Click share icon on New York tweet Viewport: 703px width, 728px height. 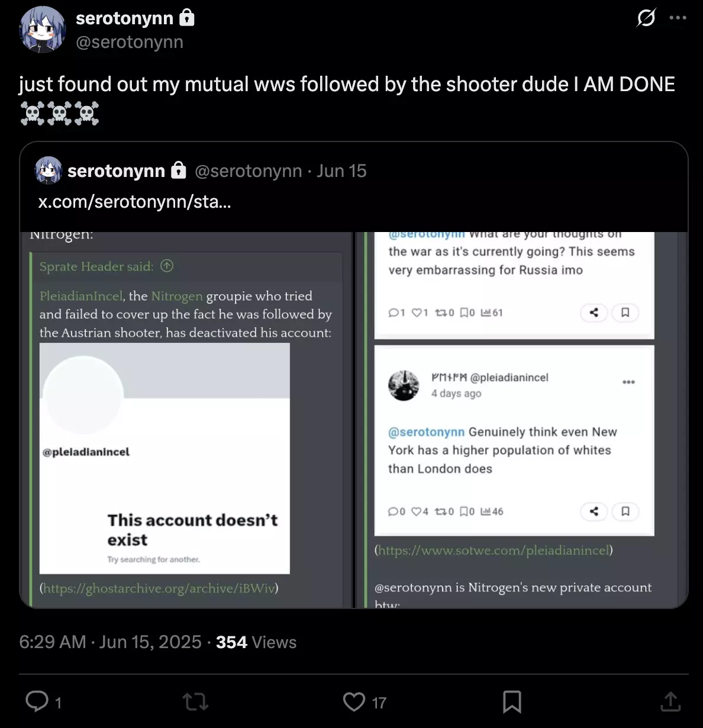594,511
